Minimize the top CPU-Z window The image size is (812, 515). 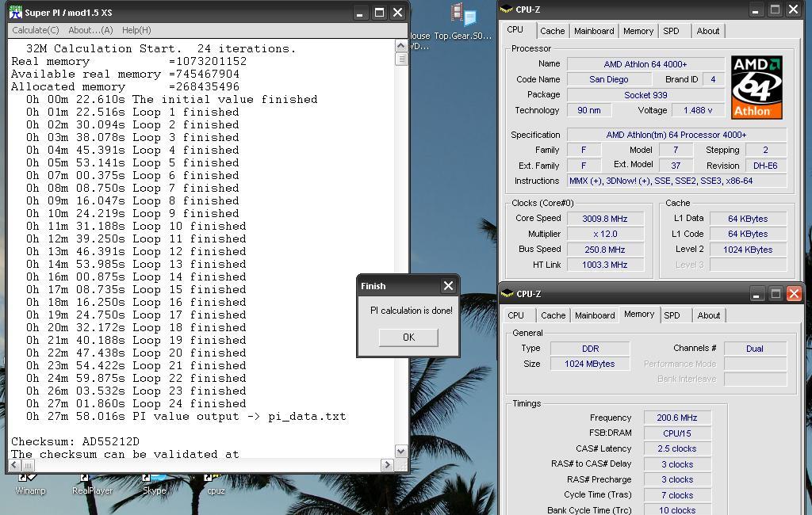coord(755,10)
